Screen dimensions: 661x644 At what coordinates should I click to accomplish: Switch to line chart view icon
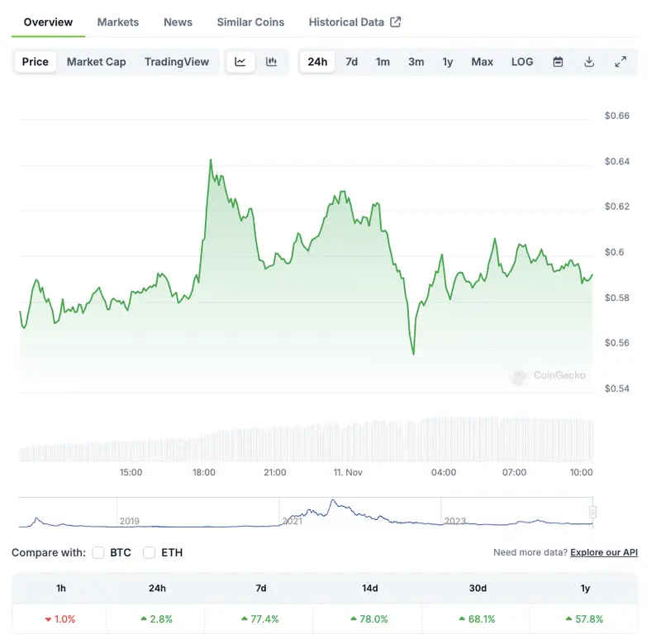240,62
